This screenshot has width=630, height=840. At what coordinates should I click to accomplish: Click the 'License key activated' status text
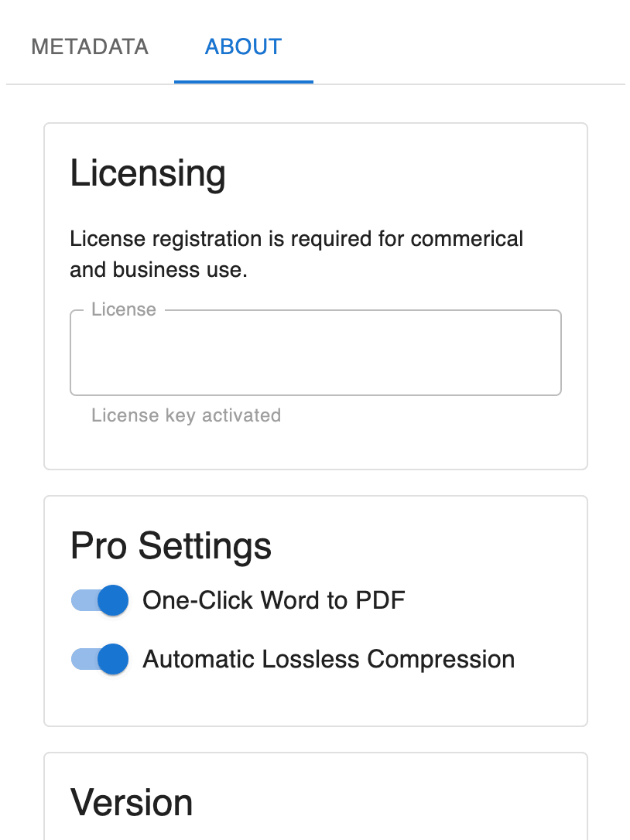(x=186, y=415)
